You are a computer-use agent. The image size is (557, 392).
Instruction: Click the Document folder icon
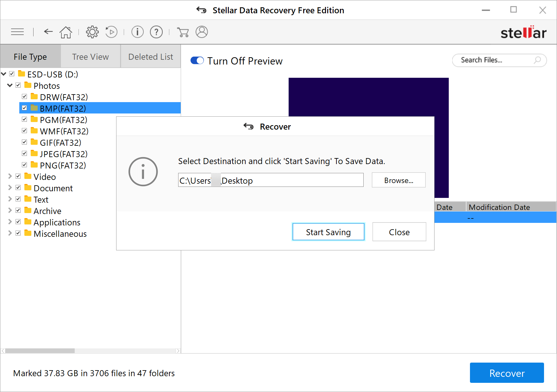28,187
